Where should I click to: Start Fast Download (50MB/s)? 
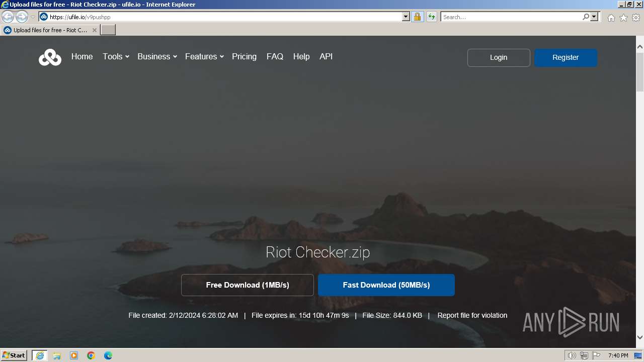386,285
